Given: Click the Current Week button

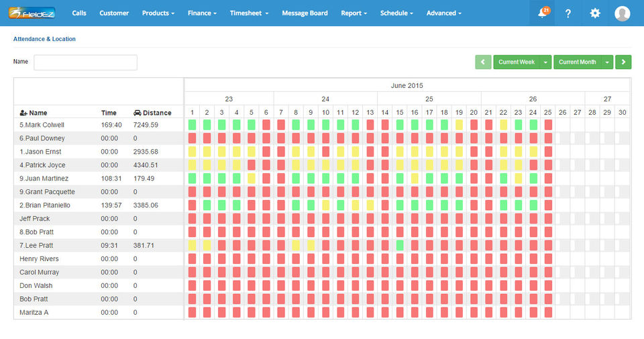Looking at the screenshot, I should 517,62.
